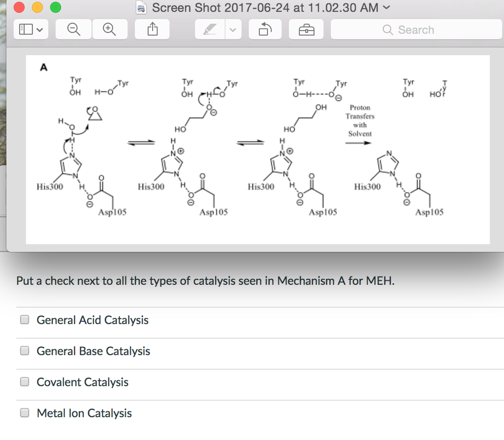
Task: Check the Metal Ion Catalysis option
Action: click(x=24, y=412)
